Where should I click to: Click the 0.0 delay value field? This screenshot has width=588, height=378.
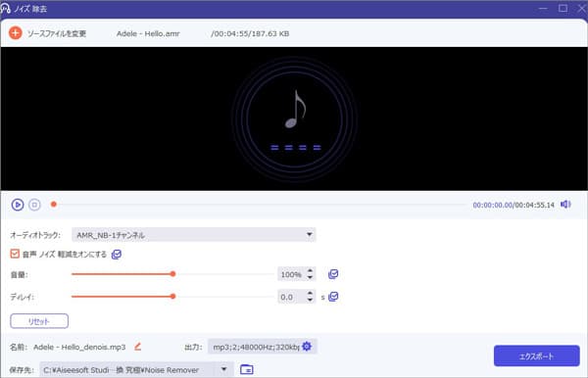click(291, 297)
